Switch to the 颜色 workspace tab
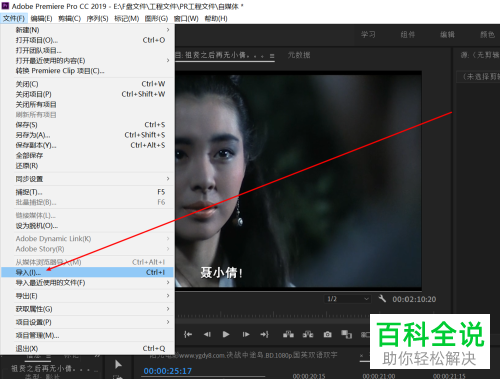The image size is (500, 379). click(x=487, y=34)
